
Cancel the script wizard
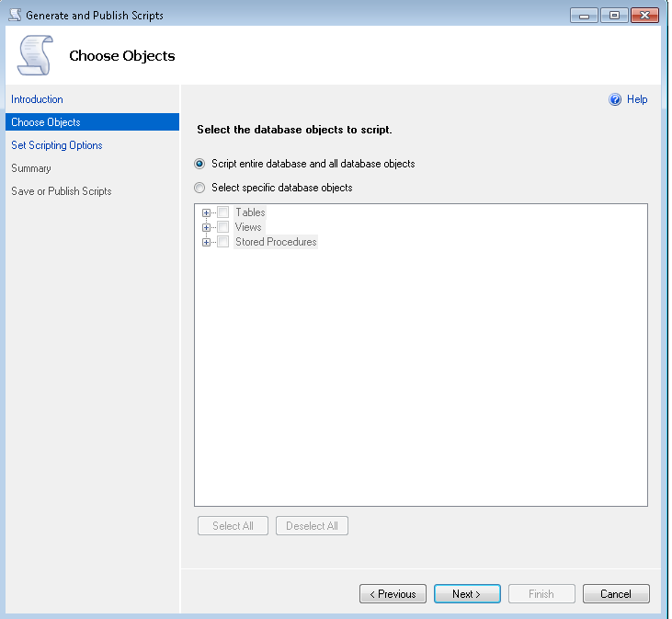pos(616,594)
